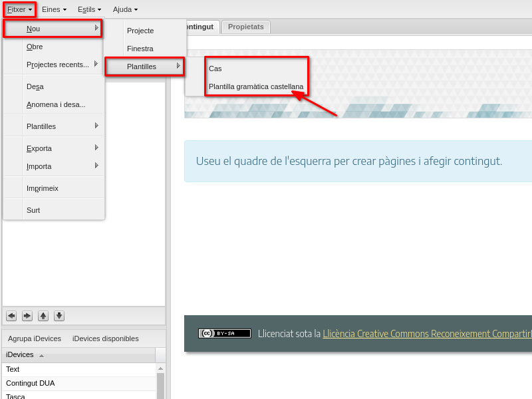Image resolution: width=532 pixels, height=399 pixels.
Task: Click the iDevices list scroll-up arrow
Action: click(160, 368)
